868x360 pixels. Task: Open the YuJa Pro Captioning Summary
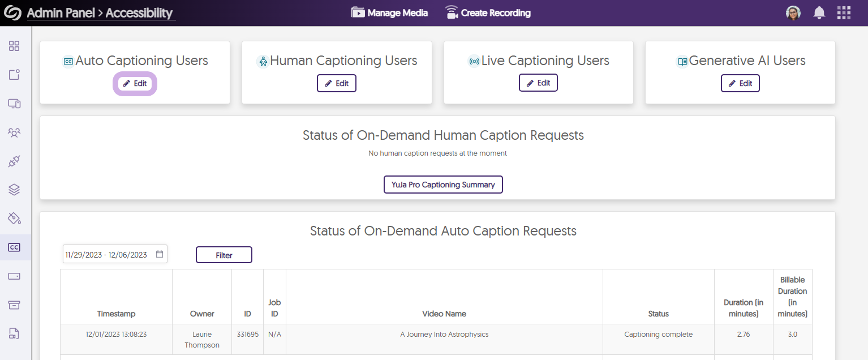[443, 184]
